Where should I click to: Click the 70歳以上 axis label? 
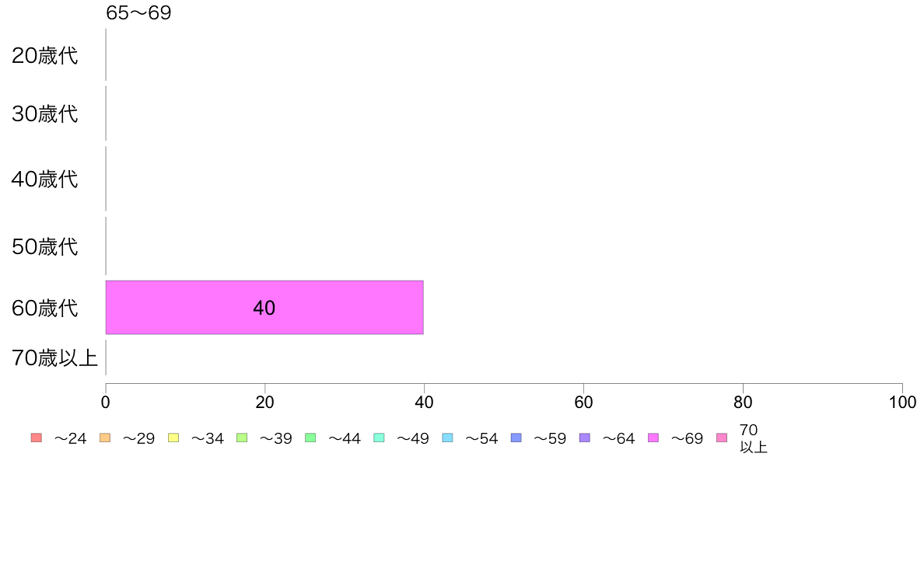point(54,358)
